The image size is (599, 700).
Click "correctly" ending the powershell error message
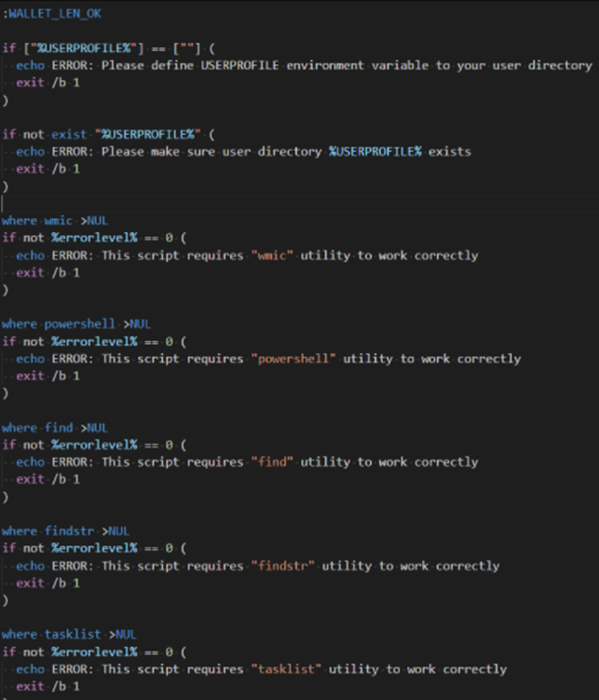(x=489, y=359)
